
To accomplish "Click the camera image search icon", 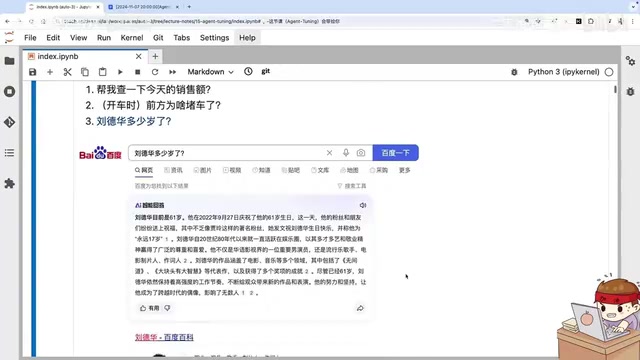I will coord(361,153).
